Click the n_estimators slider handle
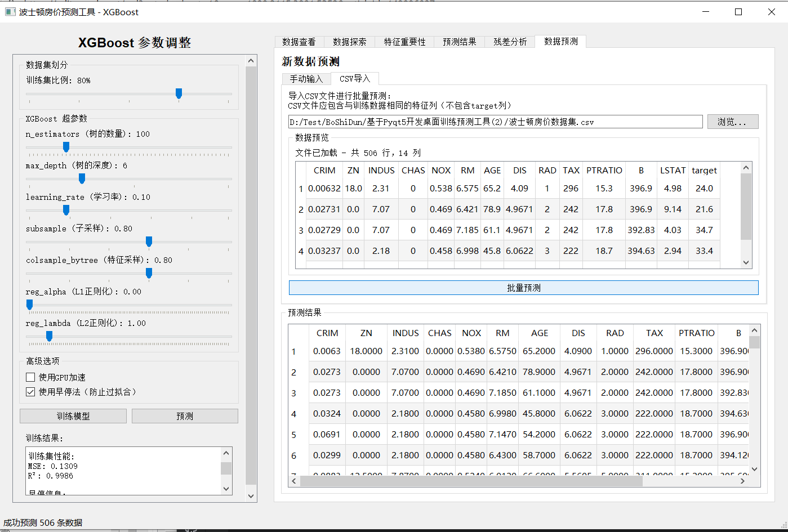Viewport: 788px width, 532px height. [x=66, y=147]
